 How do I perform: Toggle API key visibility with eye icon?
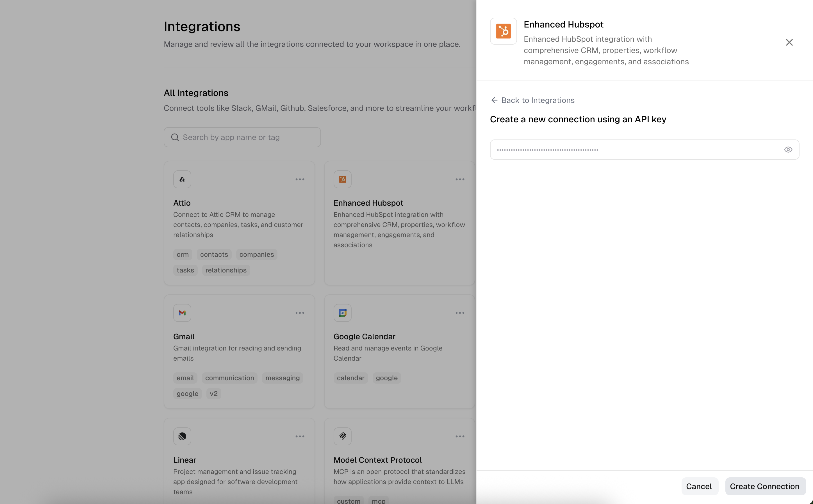click(788, 150)
